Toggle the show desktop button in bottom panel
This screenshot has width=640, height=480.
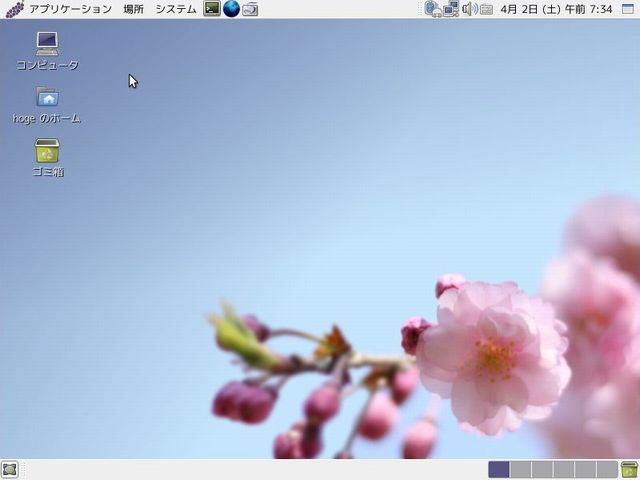(10, 469)
